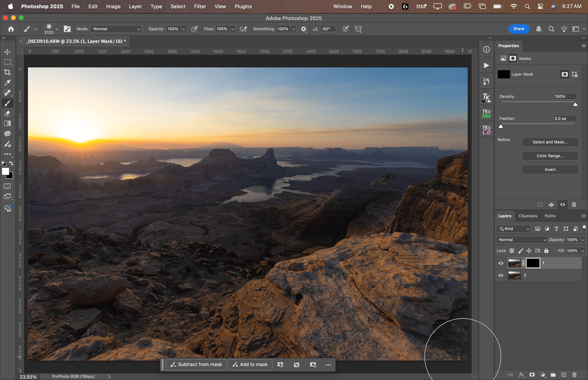The height and width of the screenshot is (380, 588).
Task: Click the Select and Mask button
Action: tap(550, 142)
